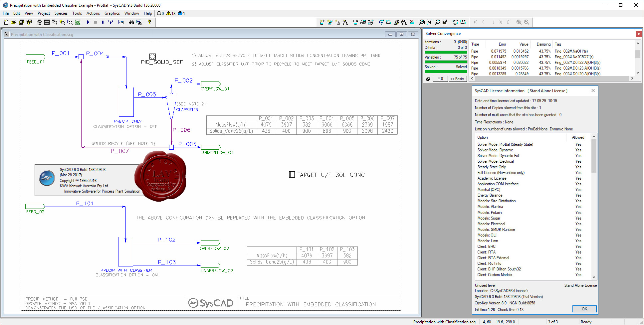Click the OVERFLOW_02 sink symbol
The height and width of the screenshot is (325, 644).
(210, 243)
